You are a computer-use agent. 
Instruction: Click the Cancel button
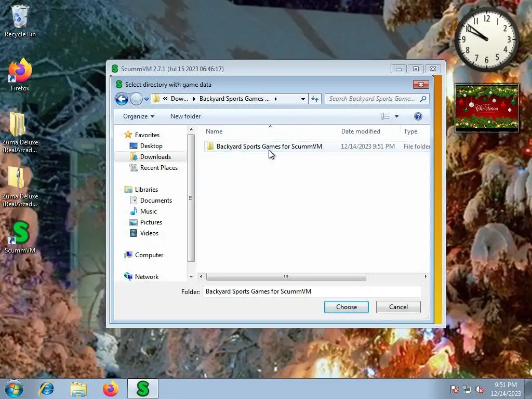click(398, 307)
